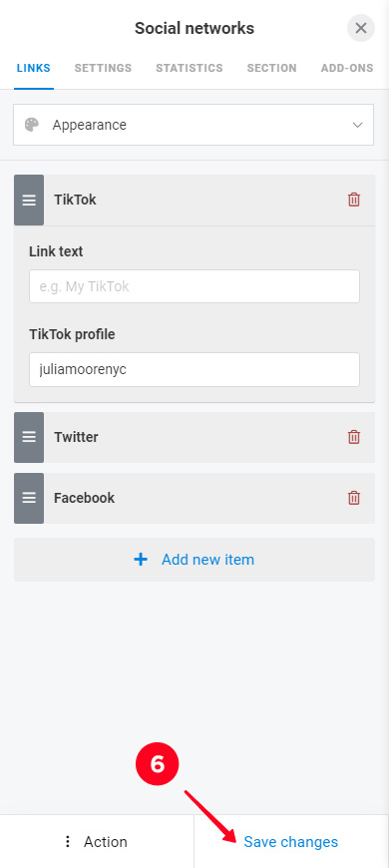Grab the TikTok drag handle icon
The height and width of the screenshot is (868, 389).
point(29,200)
